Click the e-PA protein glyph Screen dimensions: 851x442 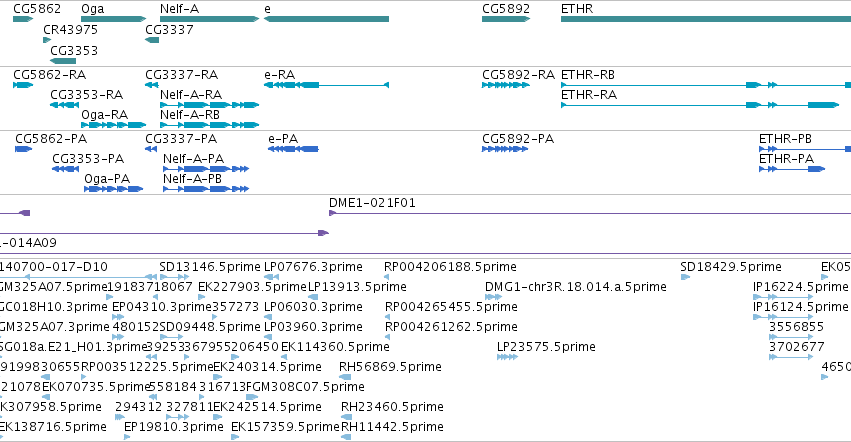point(293,149)
